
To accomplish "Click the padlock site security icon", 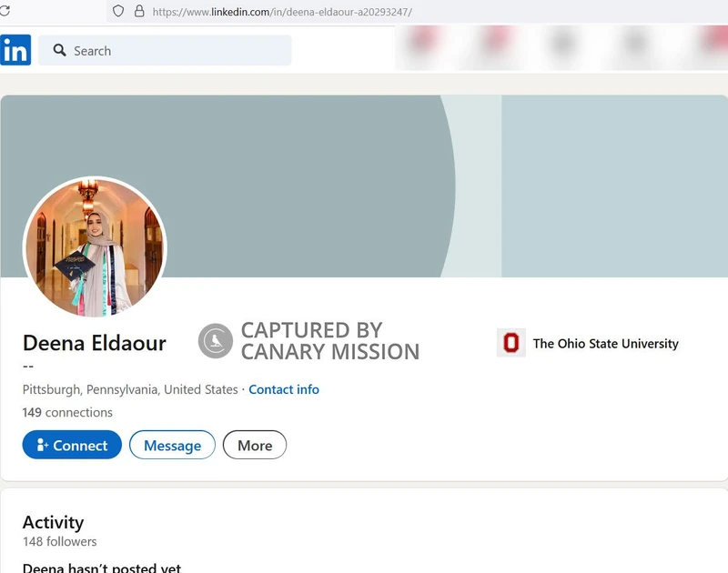I will (138, 12).
